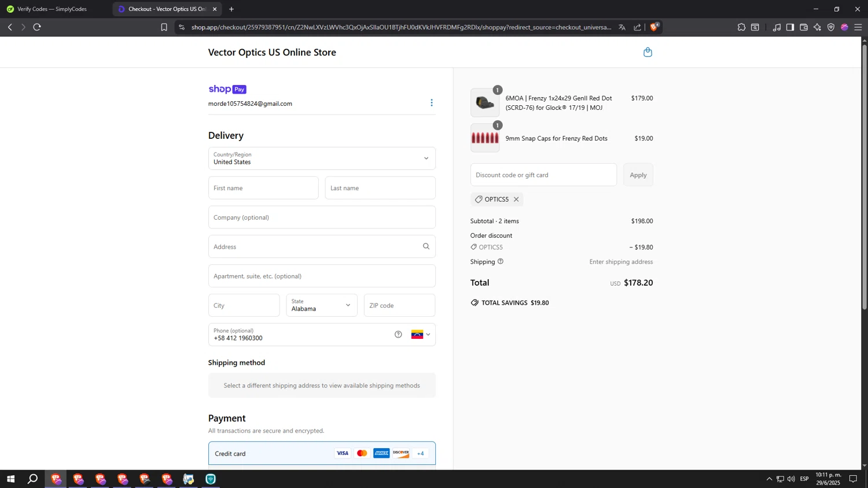Toggle the browser sidebar panel icon

point(790,27)
